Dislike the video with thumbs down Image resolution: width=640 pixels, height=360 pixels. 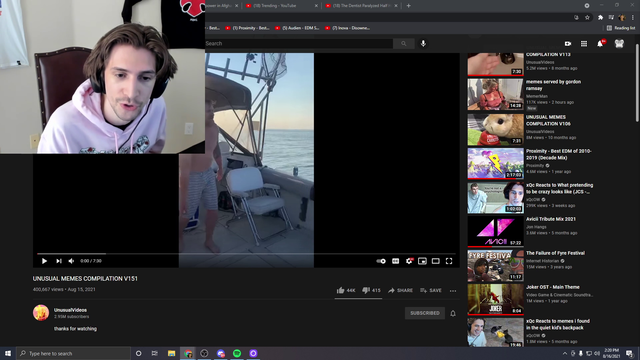[x=371, y=290]
